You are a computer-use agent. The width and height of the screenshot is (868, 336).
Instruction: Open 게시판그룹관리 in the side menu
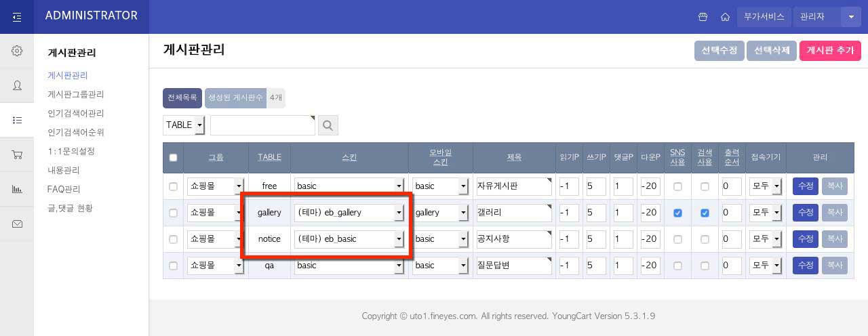75,94
